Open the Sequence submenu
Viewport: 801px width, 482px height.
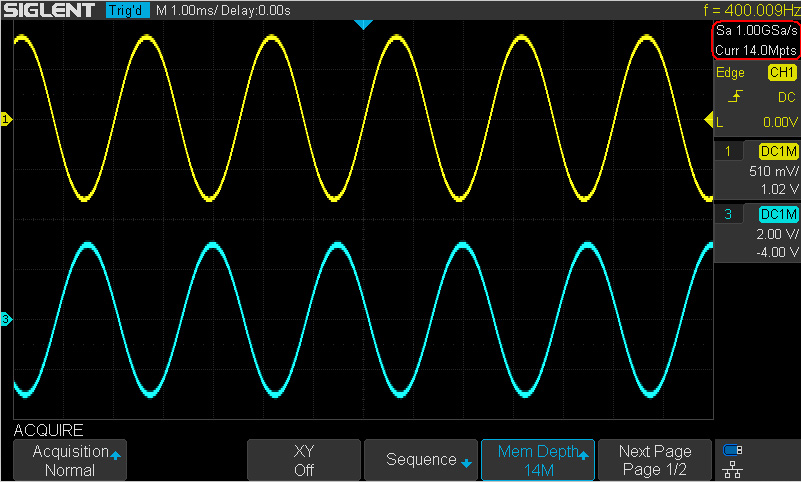point(420,460)
